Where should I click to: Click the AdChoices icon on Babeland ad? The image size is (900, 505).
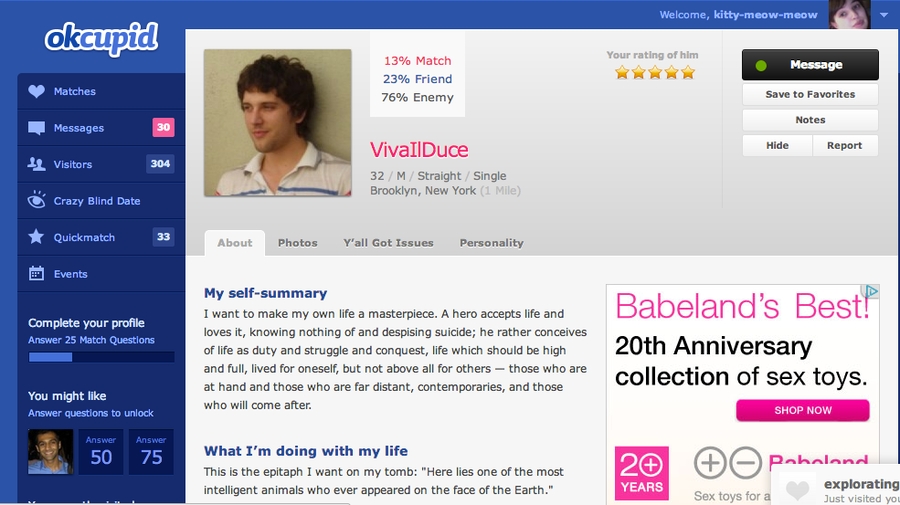[872, 292]
